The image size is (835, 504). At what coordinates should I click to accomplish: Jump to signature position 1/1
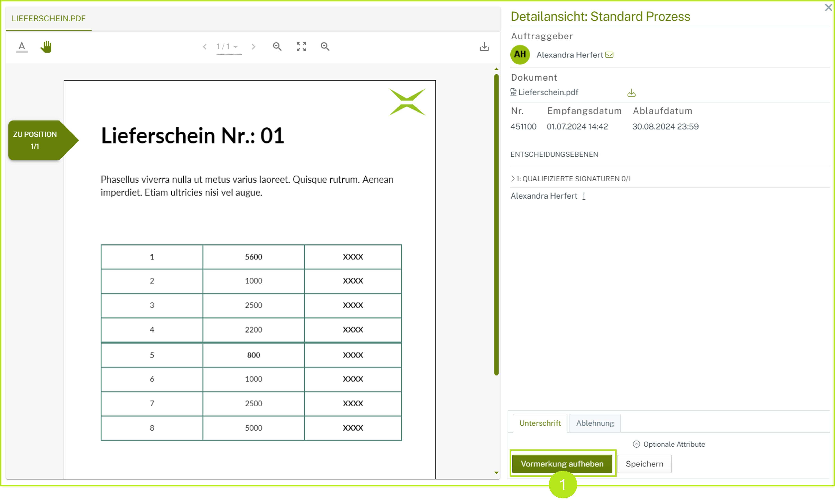pyautogui.click(x=36, y=140)
